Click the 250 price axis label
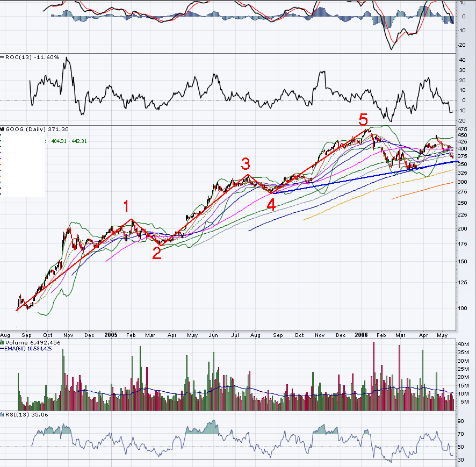 [463, 203]
